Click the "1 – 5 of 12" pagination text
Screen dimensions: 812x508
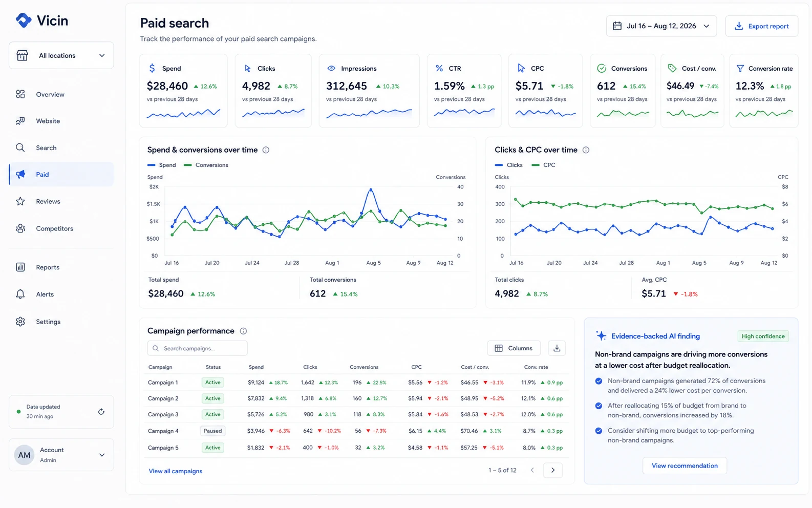[502, 470]
